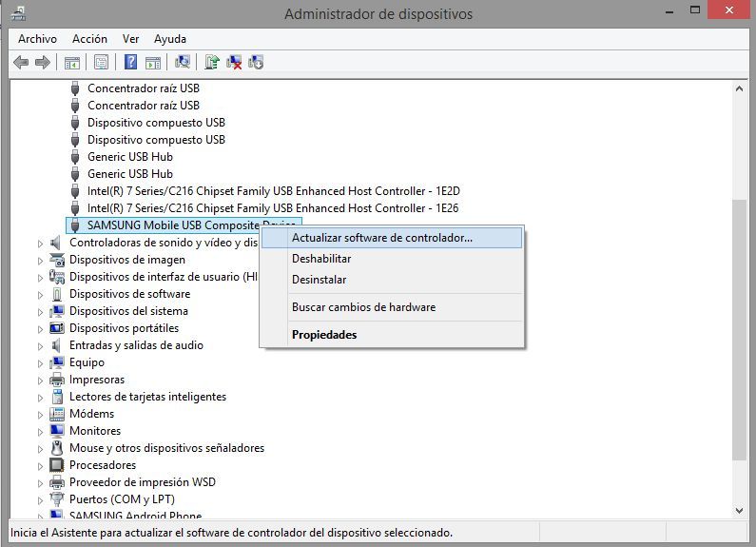Screen dimensions: 756x547
Task: Choose Deshabilitar in context menu
Action: tap(392, 259)
